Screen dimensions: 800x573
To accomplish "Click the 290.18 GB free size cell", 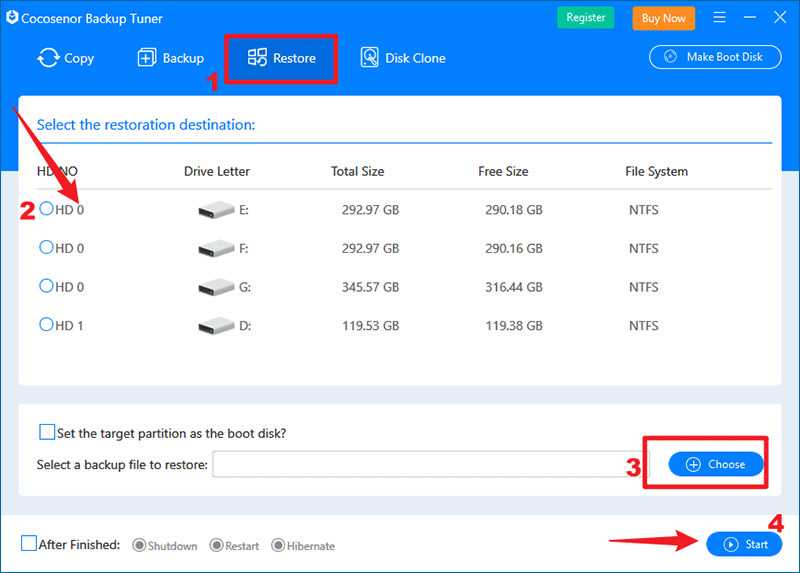I will (514, 210).
